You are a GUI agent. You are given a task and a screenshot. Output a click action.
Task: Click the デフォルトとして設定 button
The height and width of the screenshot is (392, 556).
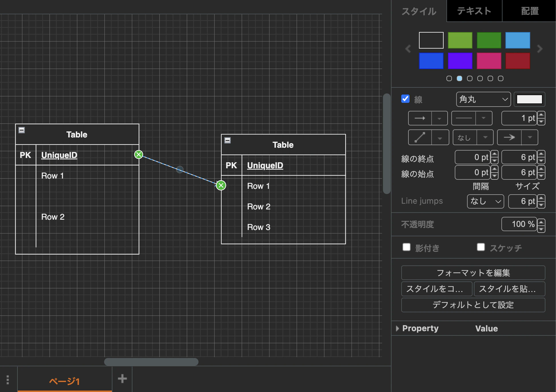pyautogui.click(x=473, y=305)
